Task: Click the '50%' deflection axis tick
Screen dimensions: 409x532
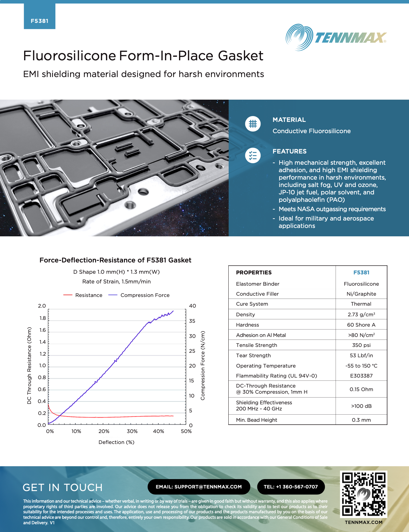Action: click(x=186, y=431)
